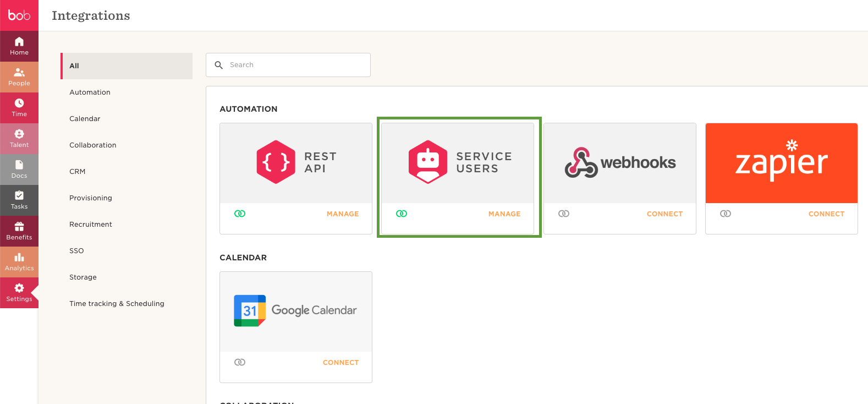Open the Home section in sidebar

19,46
